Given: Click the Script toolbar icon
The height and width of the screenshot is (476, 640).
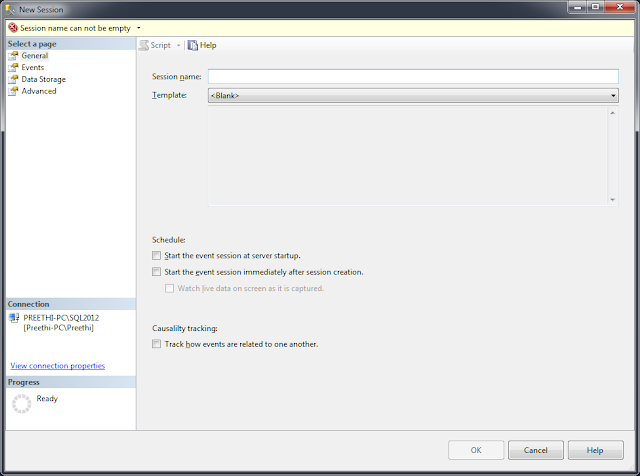Looking at the screenshot, I should [x=144, y=45].
